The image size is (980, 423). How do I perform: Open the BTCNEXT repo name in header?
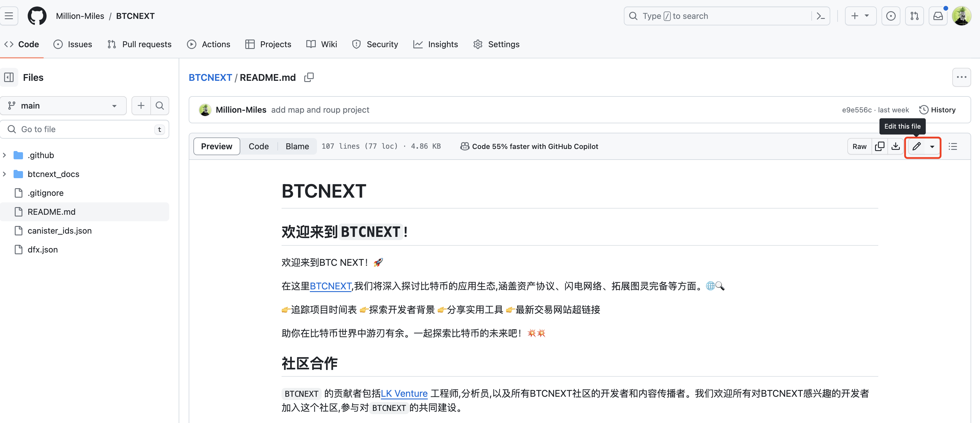[135, 16]
